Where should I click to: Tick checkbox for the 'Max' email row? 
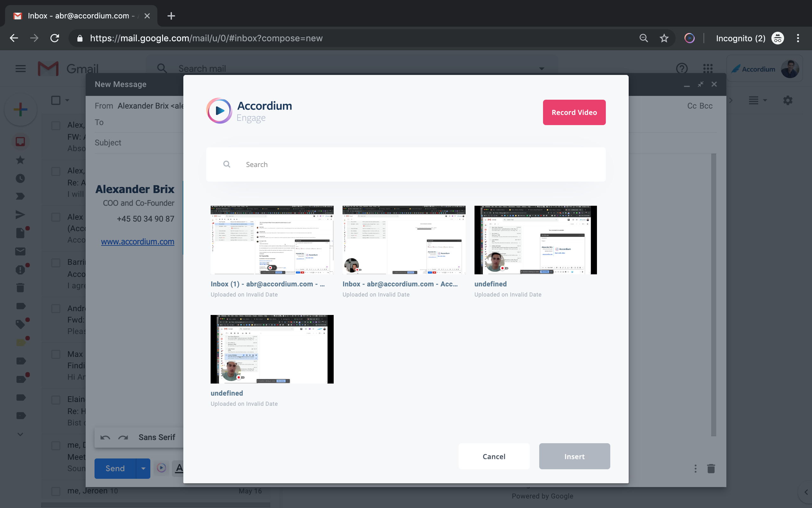56,354
